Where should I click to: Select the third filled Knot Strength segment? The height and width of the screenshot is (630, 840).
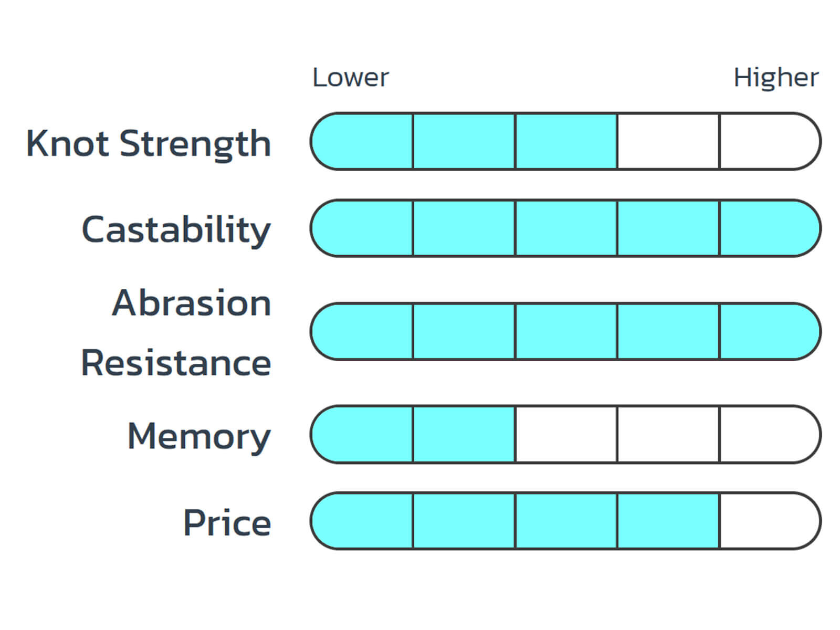(x=566, y=141)
